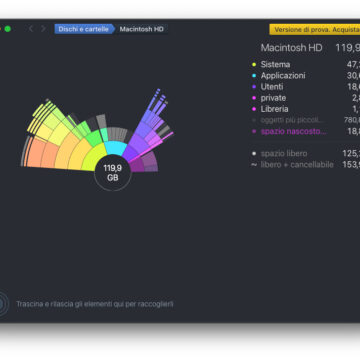
Task: Select Libreria in the legend list
Action: pyautogui.click(x=305, y=109)
